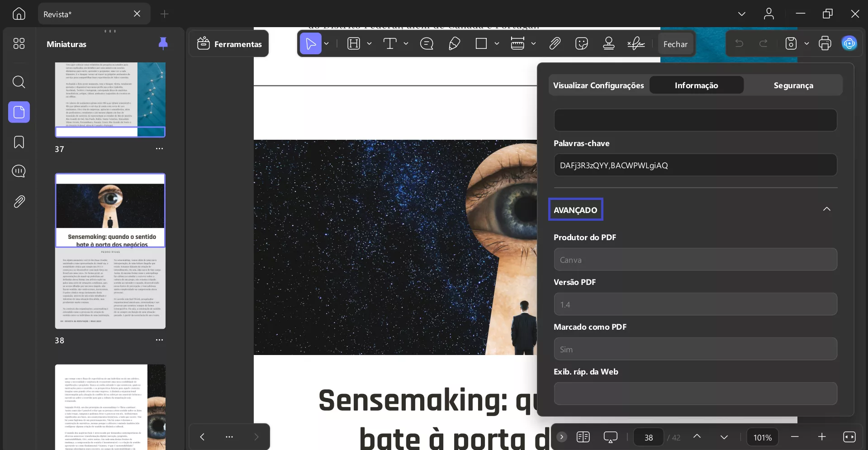Expand the text tool dropdown arrow
The image size is (868, 450).
pyautogui.click(x=406, y=43)
